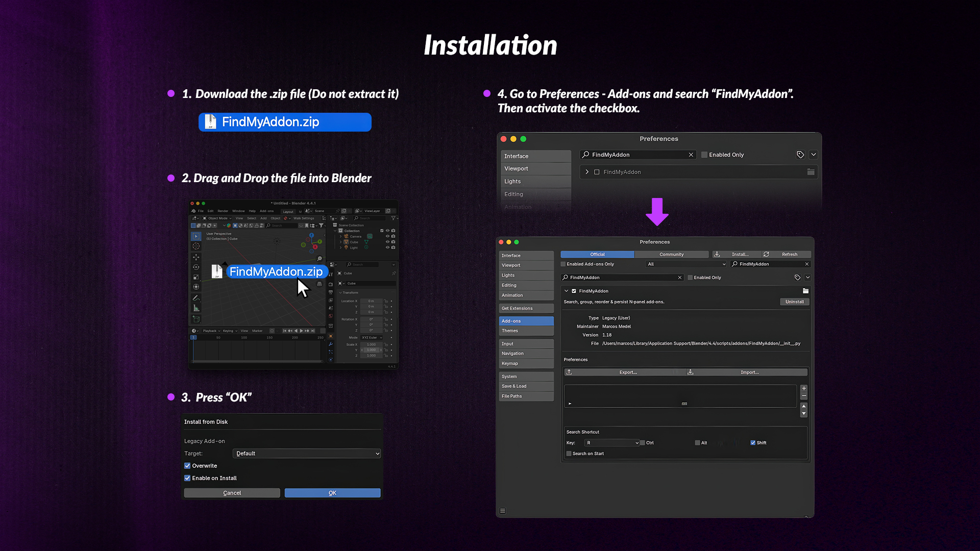Switch to the Community tab
Viewport: 980px width, 551px height.
pyautogui.click(x=671, y=254)
